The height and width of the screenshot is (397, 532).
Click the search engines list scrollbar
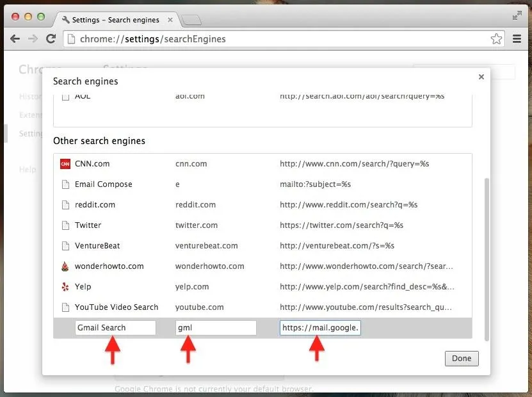click(487, 259)
